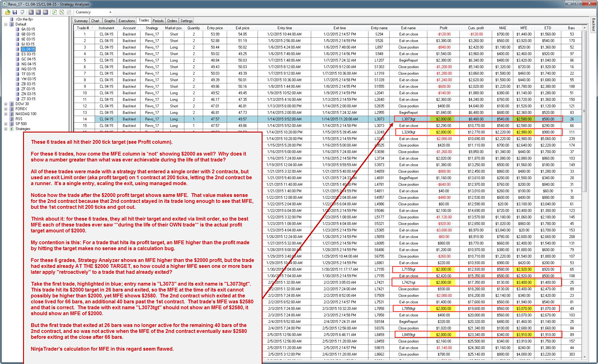This screenshot has width=598, height=364.
Task: Click the vertical Backtest side tab
Action: pyautogui.click(x=594, y=24)
